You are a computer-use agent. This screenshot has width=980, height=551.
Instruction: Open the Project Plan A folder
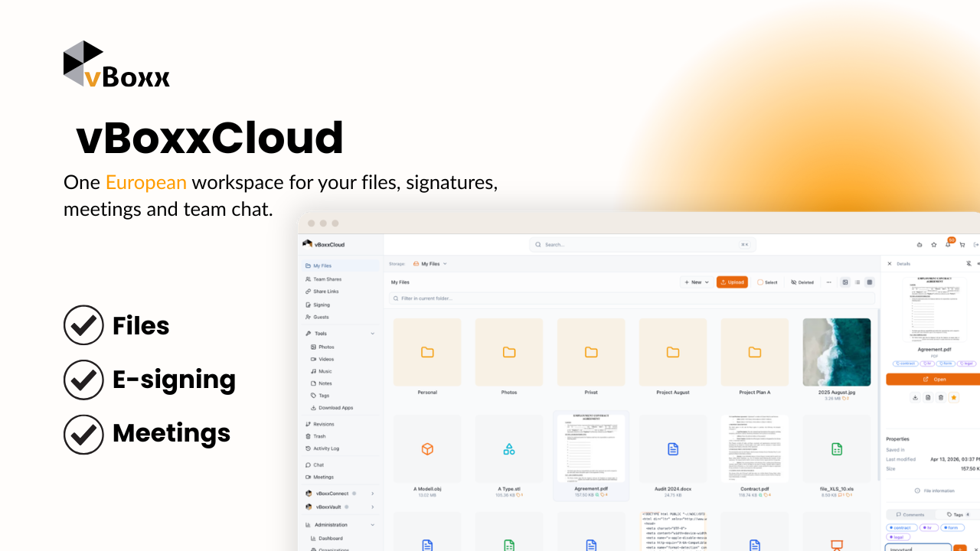[x=755, y=352]
